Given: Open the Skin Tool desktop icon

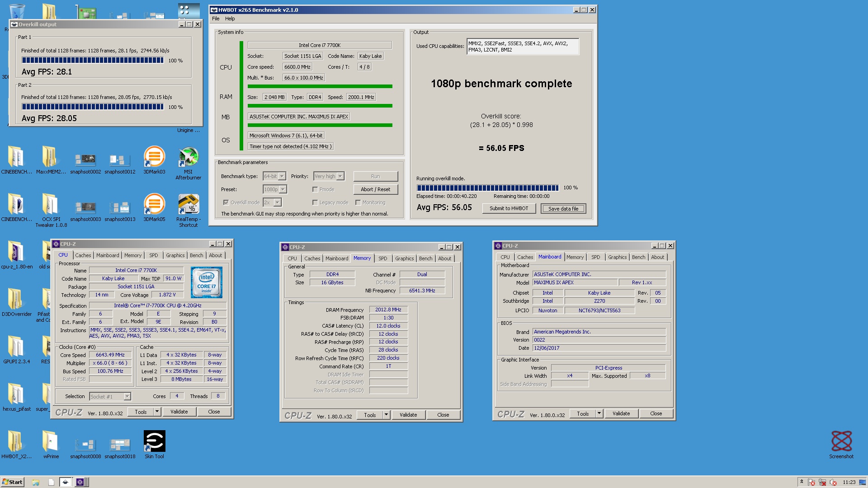Looking at the screenshot, I should point(154,445).
